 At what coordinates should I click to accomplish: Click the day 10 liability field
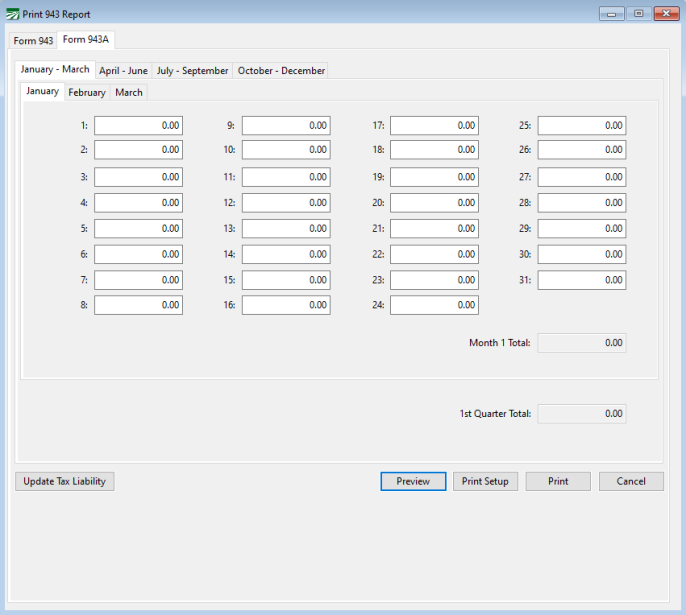pos(286,150)
